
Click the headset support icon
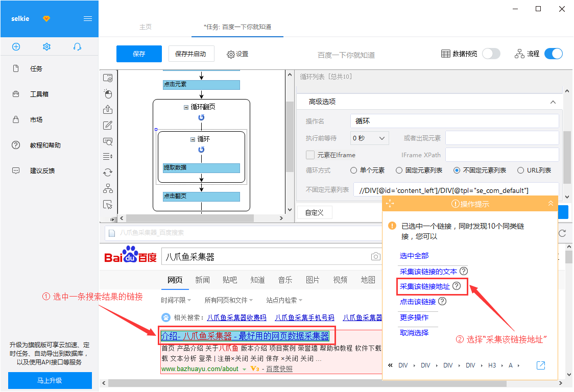point(77,47)
